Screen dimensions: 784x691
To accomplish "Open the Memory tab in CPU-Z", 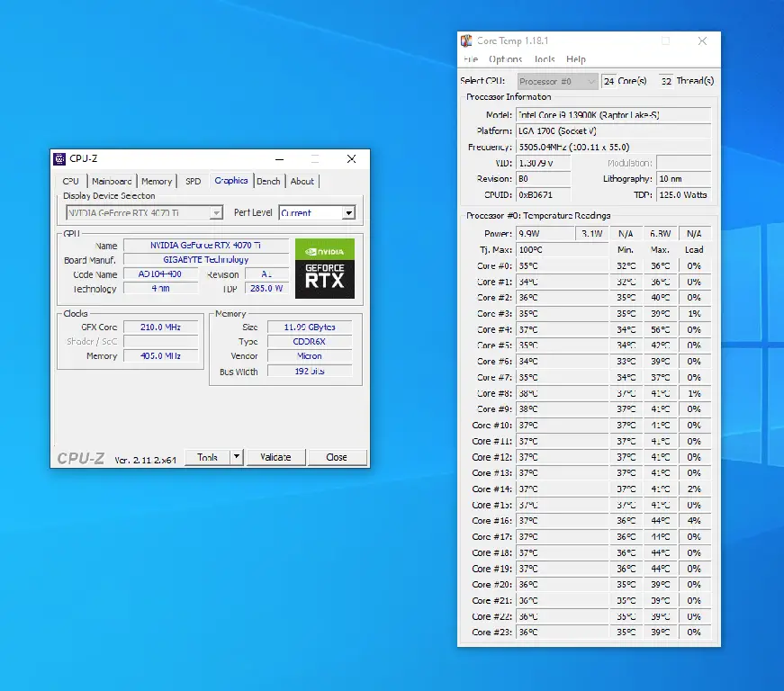I will pyautogui.click(x=157, y=181).
